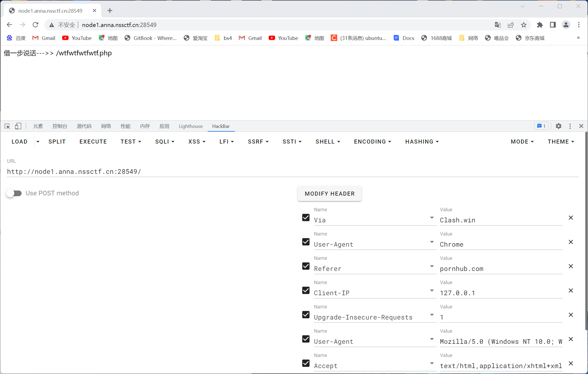588x374 pixels.
Task: Enable the Use POST method switch
Action: (14, 193)
